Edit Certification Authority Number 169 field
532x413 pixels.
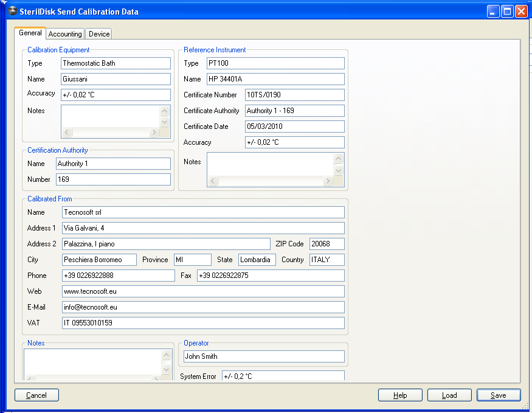[113, 179]
